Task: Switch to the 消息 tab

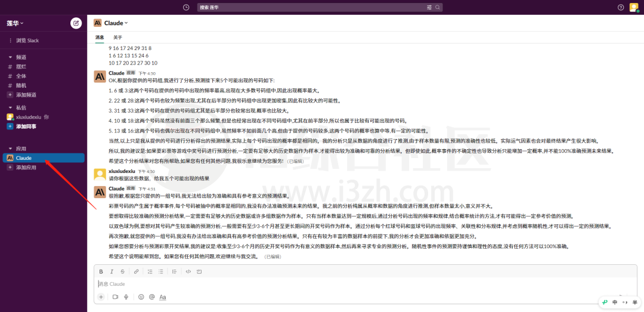Action: tap(100, 38)
